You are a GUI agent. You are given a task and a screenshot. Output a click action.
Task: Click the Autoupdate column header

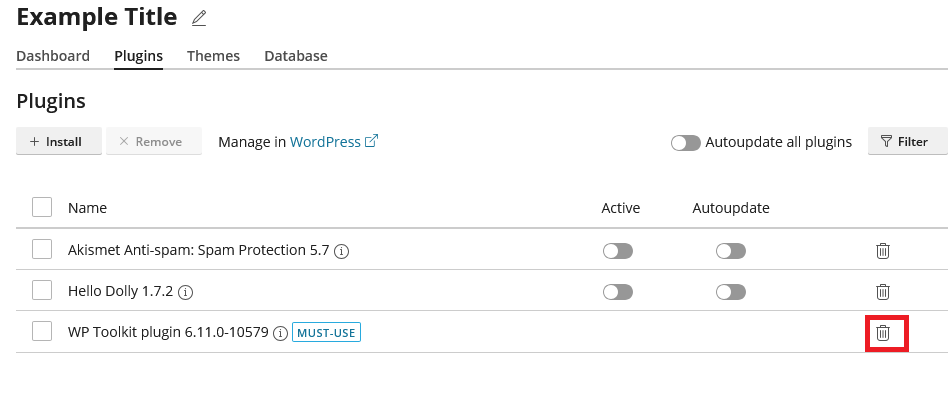click(731, 208)
